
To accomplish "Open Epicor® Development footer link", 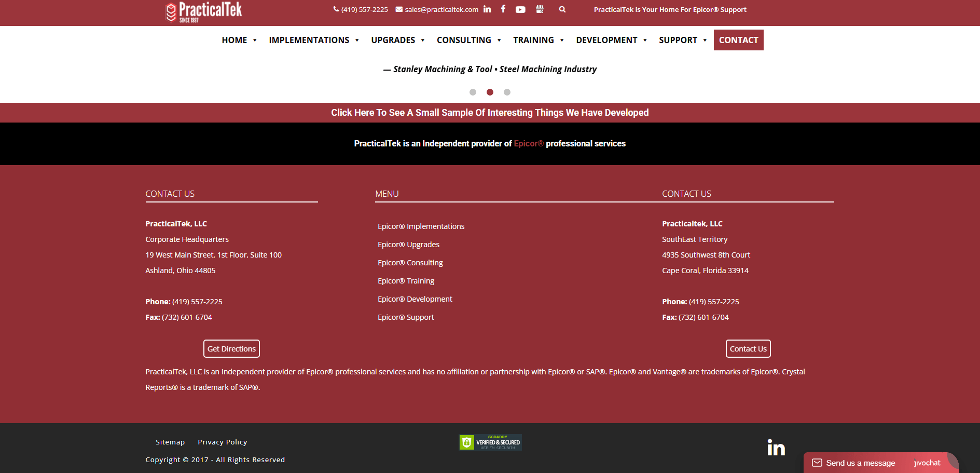I will coord(415,299).
